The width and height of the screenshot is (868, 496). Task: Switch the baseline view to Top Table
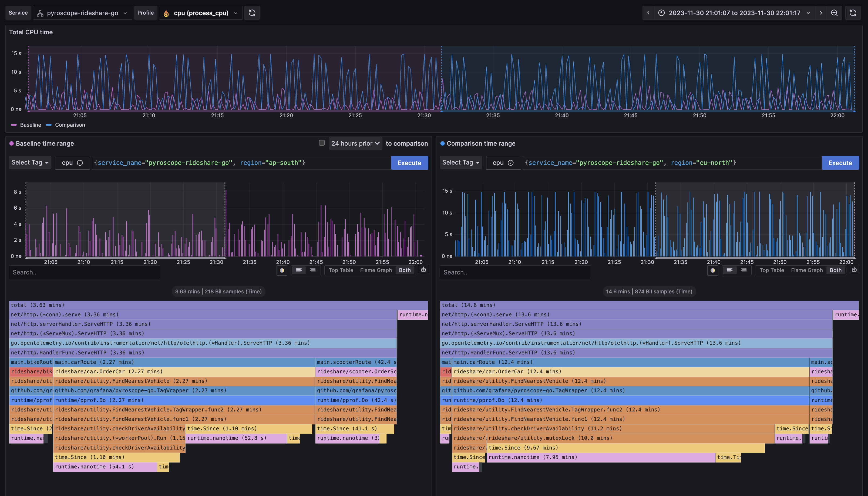tap(341, 270)
